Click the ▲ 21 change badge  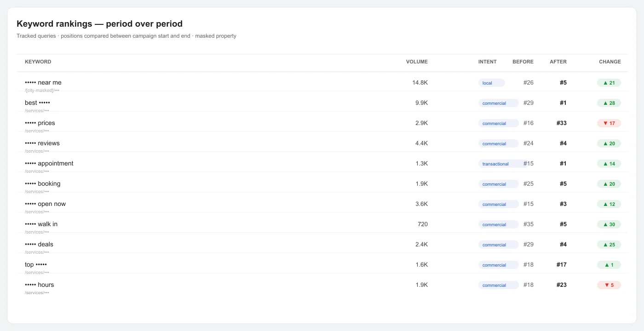point(609,83)
